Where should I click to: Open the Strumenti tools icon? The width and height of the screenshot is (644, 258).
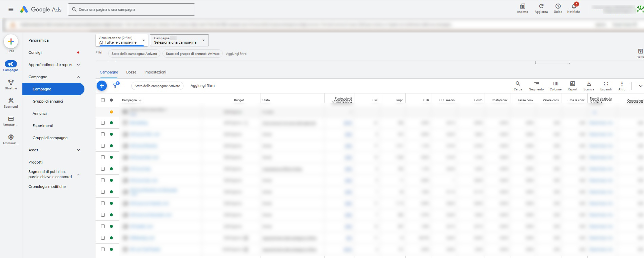pyautogui.click(x=11, y=101)
